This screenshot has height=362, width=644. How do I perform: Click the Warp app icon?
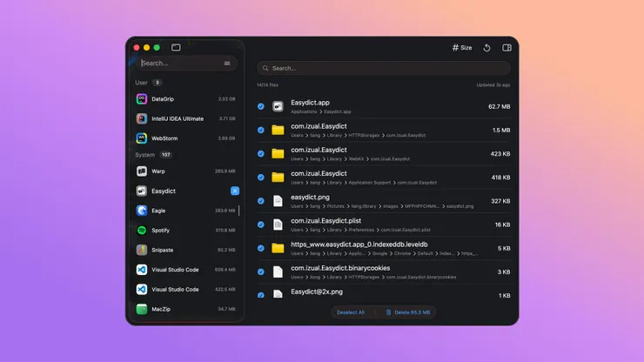(142, 171)
